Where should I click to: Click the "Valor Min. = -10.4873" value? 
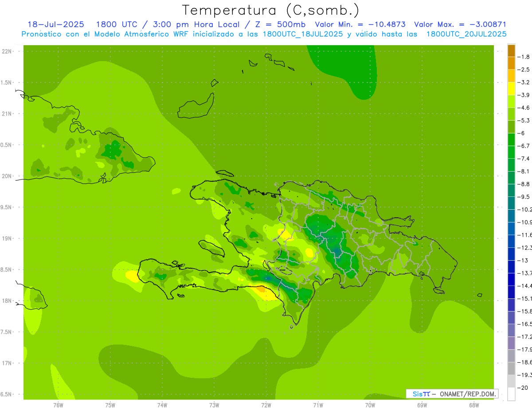360,24
